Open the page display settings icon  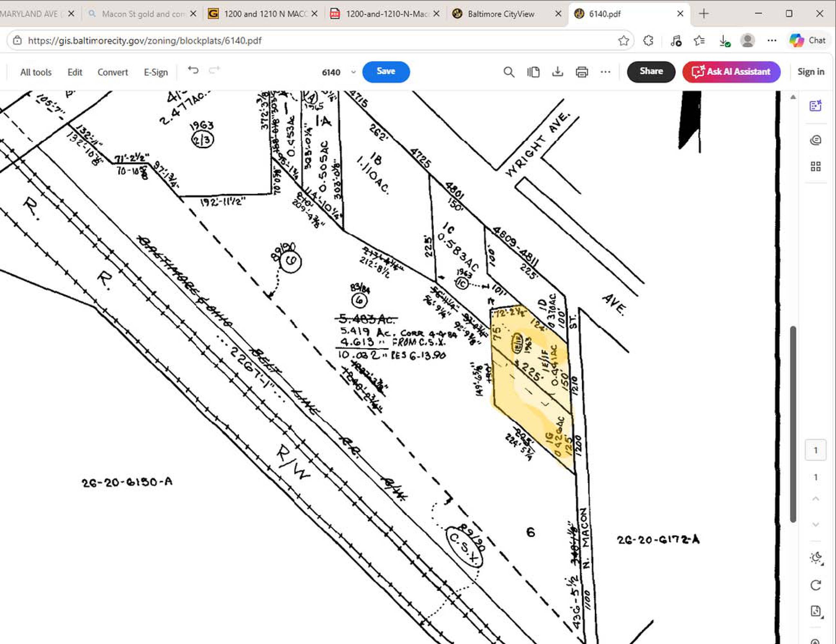815,611
